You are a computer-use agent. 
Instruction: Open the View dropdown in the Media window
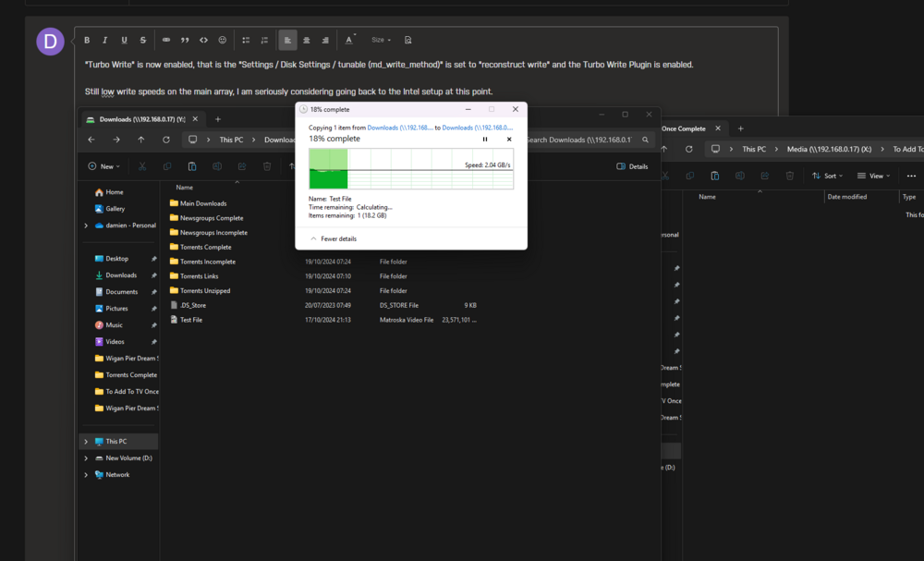click(x=873, y=176)
